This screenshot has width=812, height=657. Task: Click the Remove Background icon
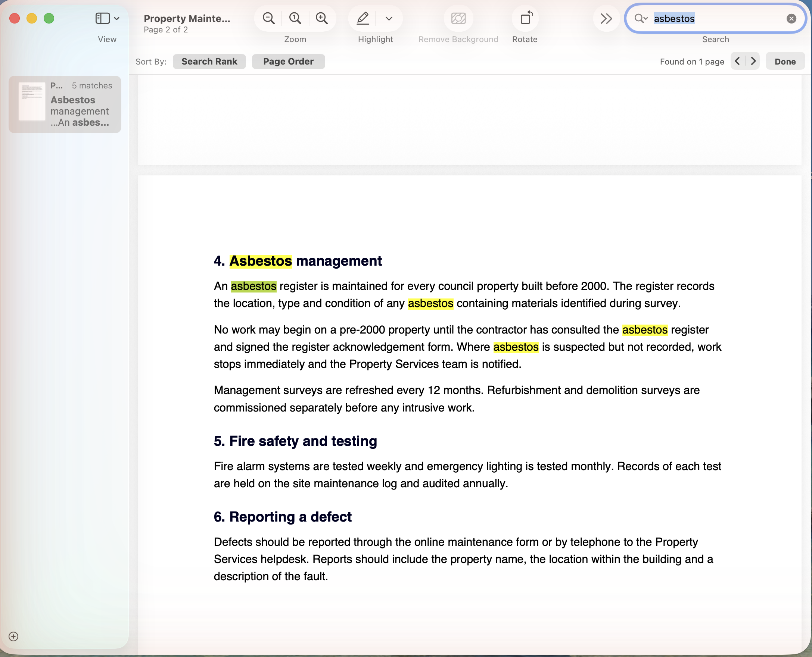coord(458,18)
